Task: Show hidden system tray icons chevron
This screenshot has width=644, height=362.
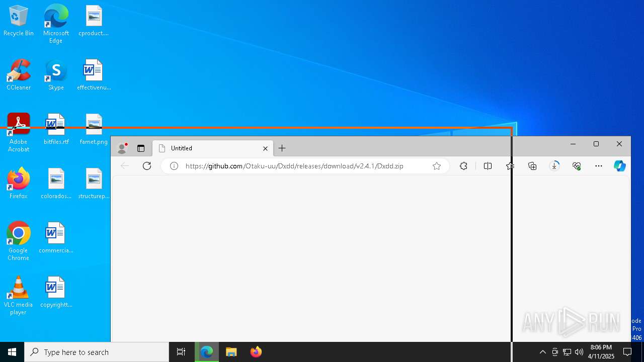Action: [542, 352]
